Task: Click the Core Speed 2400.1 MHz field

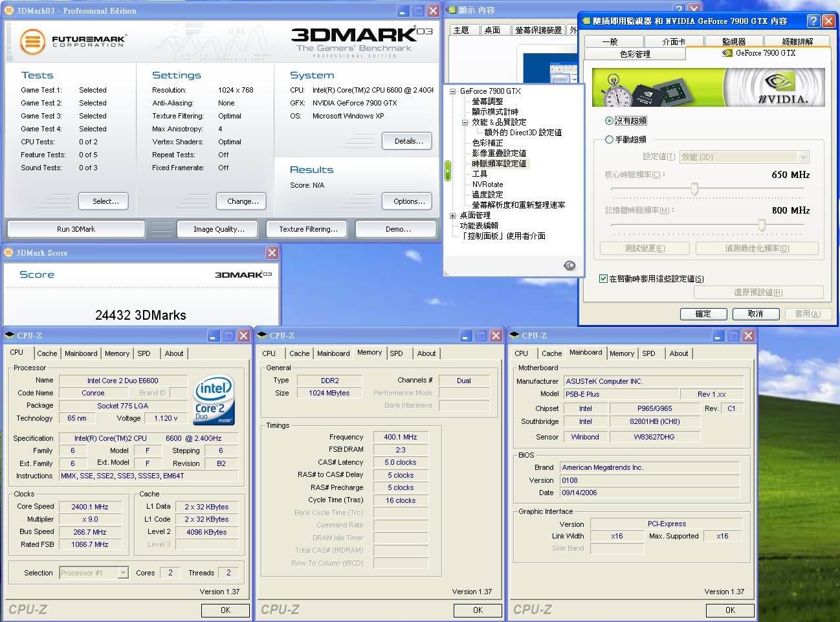Action: click(90, 507)
